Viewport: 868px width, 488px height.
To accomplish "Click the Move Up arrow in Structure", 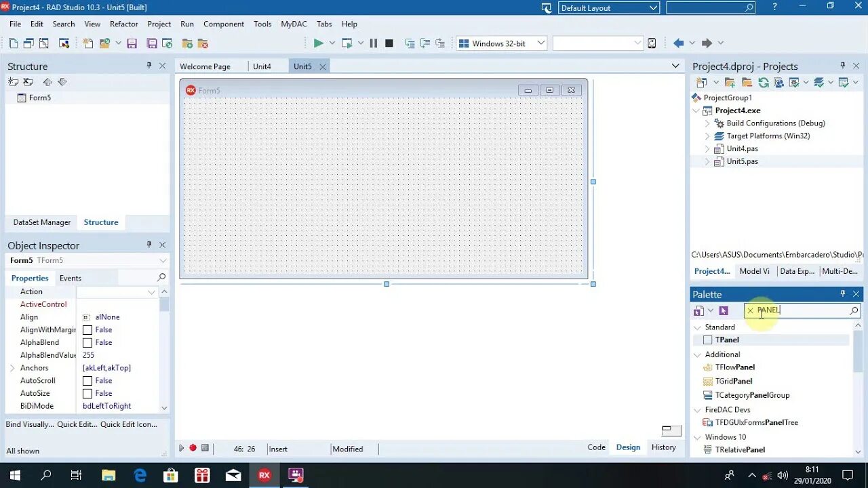I will (47, 82).
